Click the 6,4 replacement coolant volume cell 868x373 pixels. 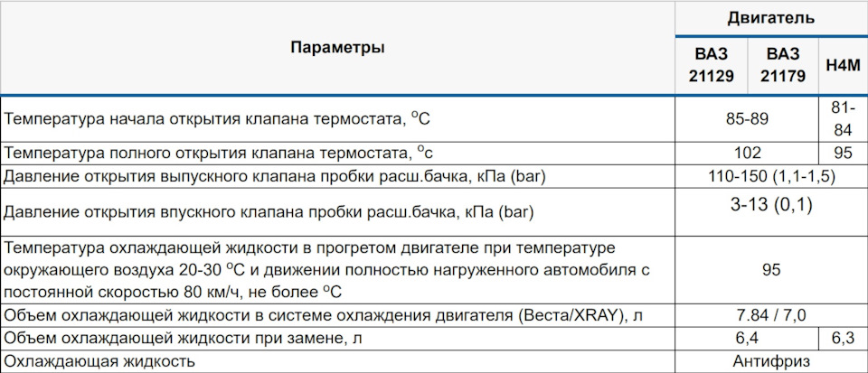click(x=747, y=339)
